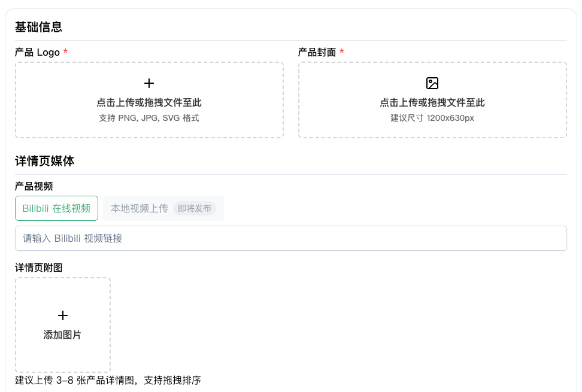Click the red asterisk next to 产品封面
Screen dimensions: 582x392
coord(342,52)
